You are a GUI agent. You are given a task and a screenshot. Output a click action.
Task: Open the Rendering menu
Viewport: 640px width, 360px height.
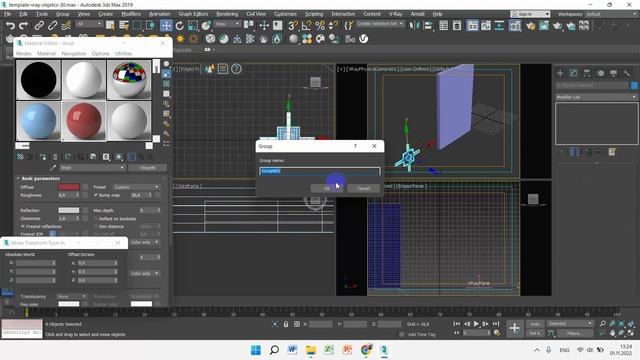tap(227, 14)
